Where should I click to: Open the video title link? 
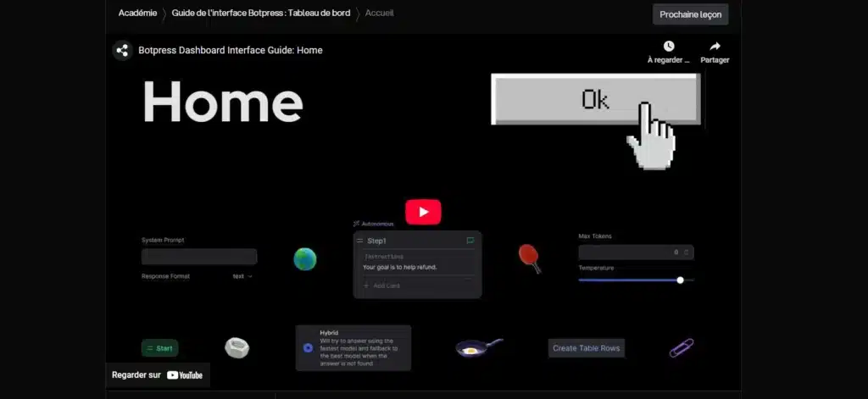pyautogui.click(x=231, y=50)
